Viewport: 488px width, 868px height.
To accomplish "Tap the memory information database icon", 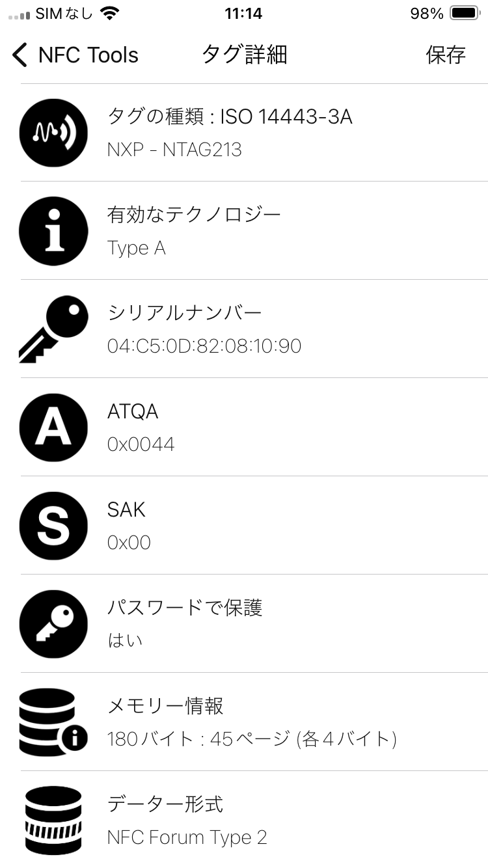I will click(53, 722).
